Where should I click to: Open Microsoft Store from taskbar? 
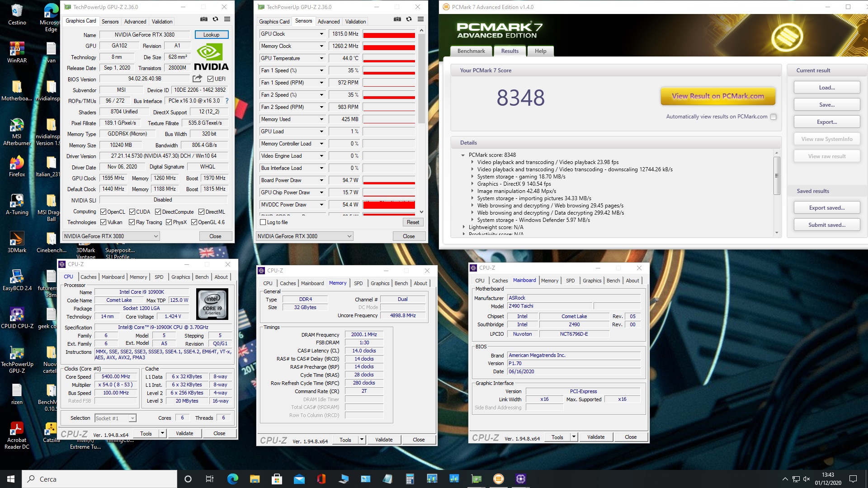tap(277, 479)
